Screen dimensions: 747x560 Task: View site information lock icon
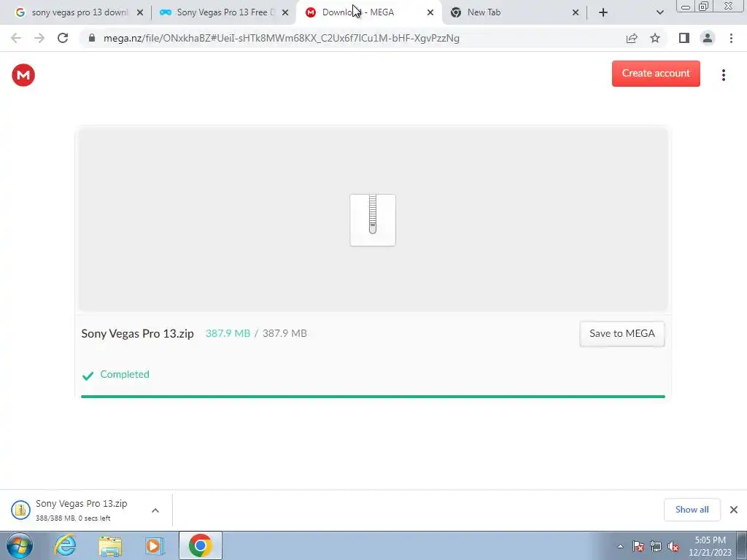[92, 38]
